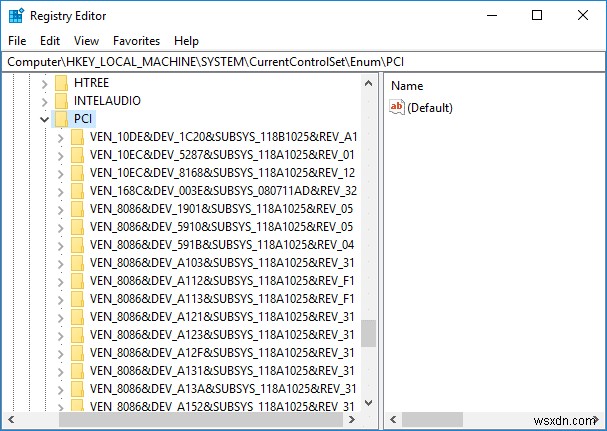Click folder icon of VEN_8086&DEV_A13A
607x431 pixels.
(x=77, y=389)
